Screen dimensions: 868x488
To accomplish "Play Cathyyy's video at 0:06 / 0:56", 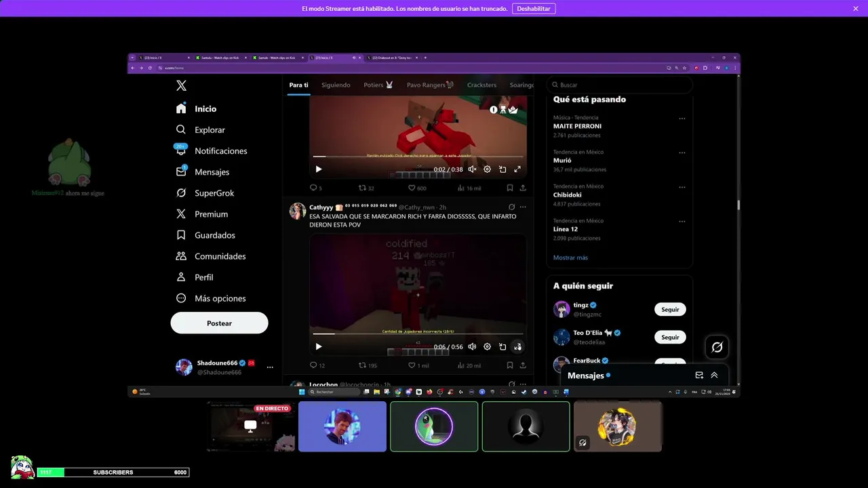I will 319,347.
